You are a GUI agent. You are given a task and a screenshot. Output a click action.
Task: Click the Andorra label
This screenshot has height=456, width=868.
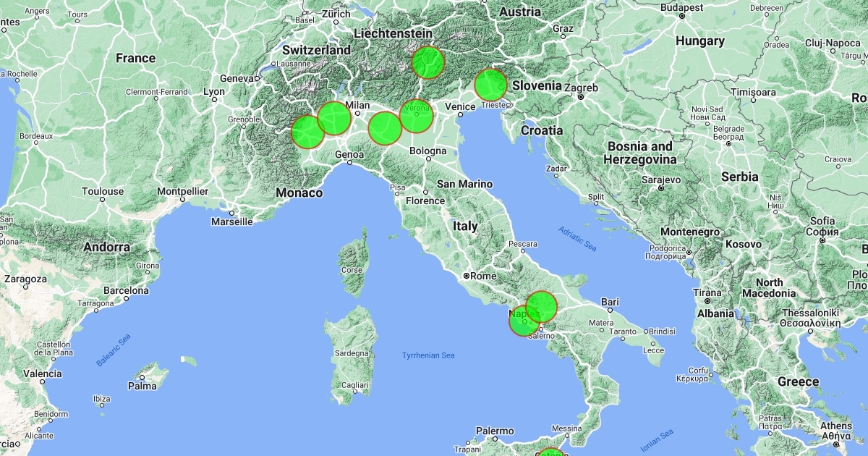click(x=106, y=247)
